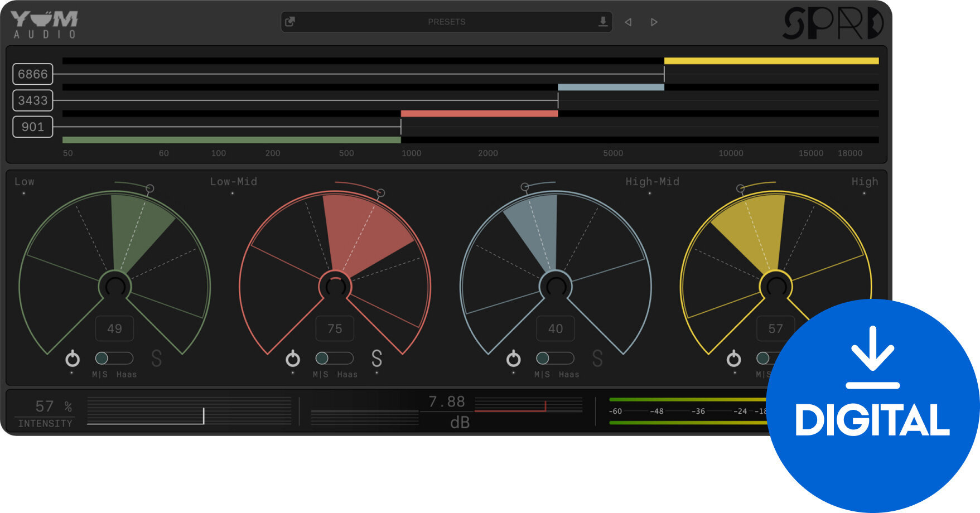Open the PRESETS browser
980x513 pixels.
pos(446,22)
